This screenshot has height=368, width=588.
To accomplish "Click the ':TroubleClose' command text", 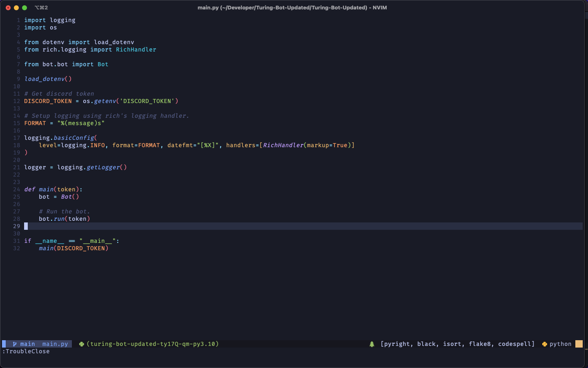I will (26, 351).
